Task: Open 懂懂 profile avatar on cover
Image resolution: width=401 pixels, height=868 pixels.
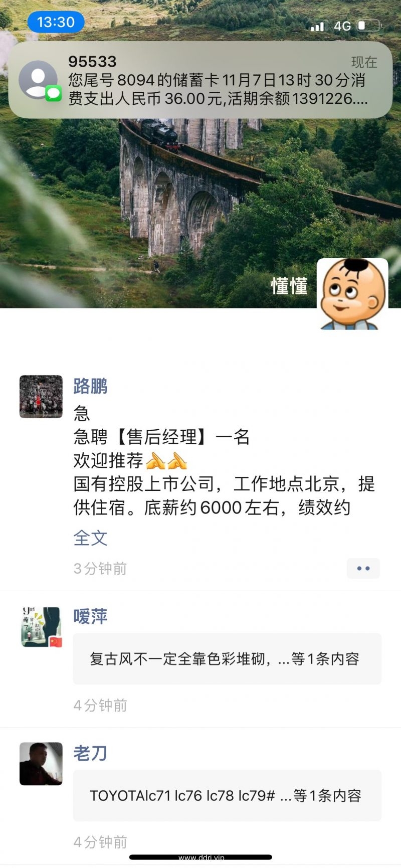Action: coord(353,294)
